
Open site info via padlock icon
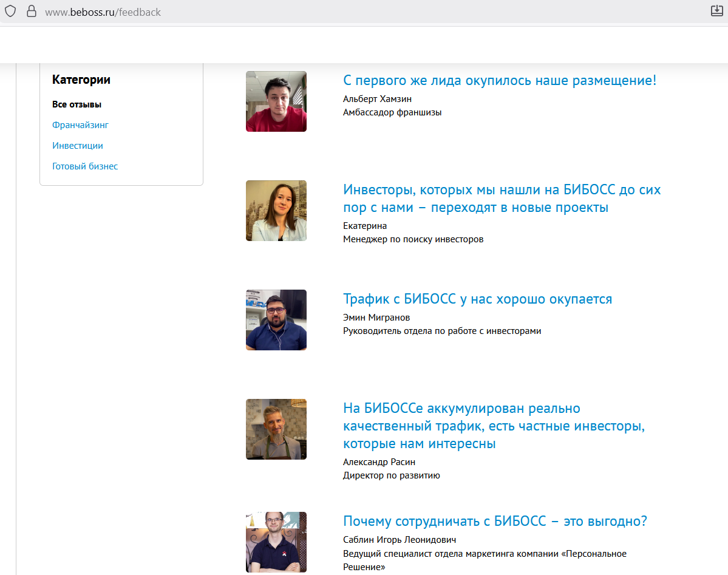(32, 12)
